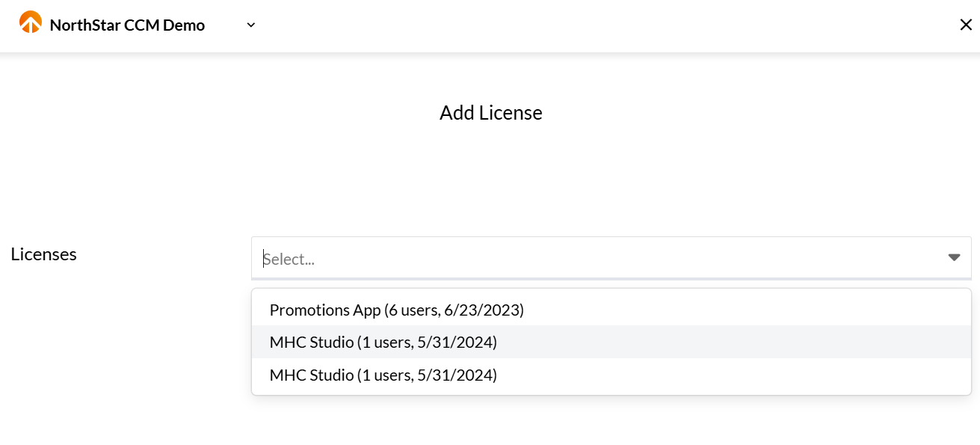Click the Add License heading

tap(491, 113)
